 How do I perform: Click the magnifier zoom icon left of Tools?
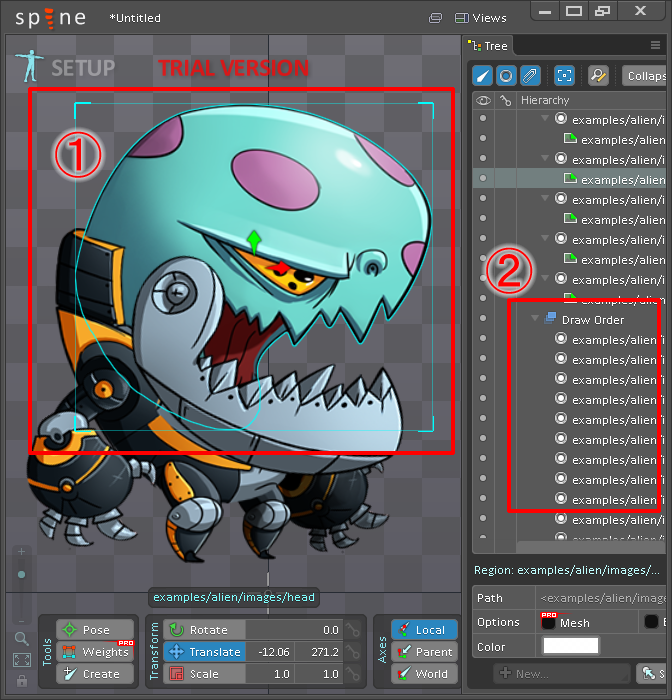[21, 639]
